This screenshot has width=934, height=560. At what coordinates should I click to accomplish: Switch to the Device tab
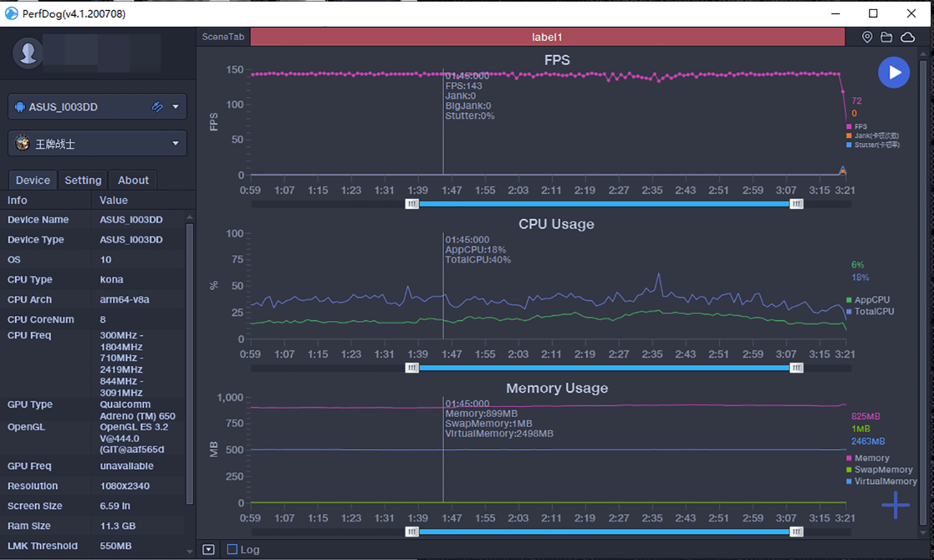click(x=32, y=180)
